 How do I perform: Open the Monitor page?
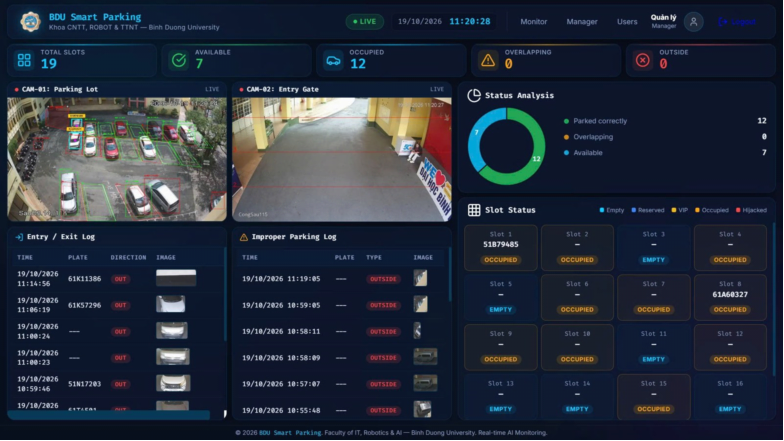(534, 22)
